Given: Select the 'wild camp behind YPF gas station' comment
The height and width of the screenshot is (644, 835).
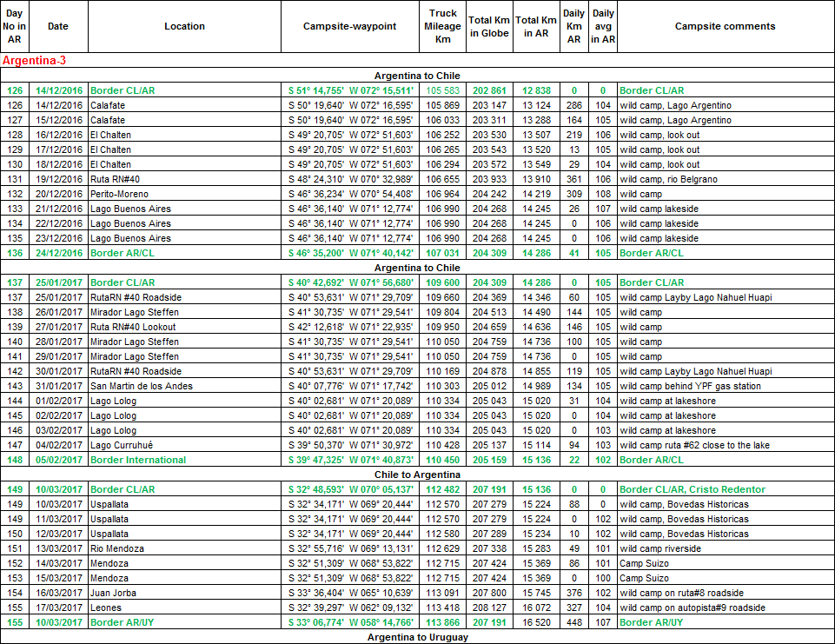Looking at the screenshot, I should coord(690,386).
